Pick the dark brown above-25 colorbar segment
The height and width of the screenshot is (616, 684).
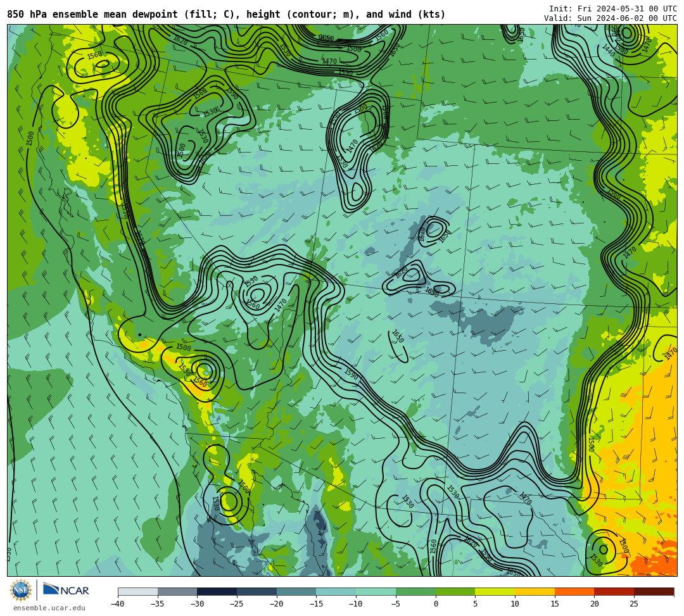tap(654, 591)
